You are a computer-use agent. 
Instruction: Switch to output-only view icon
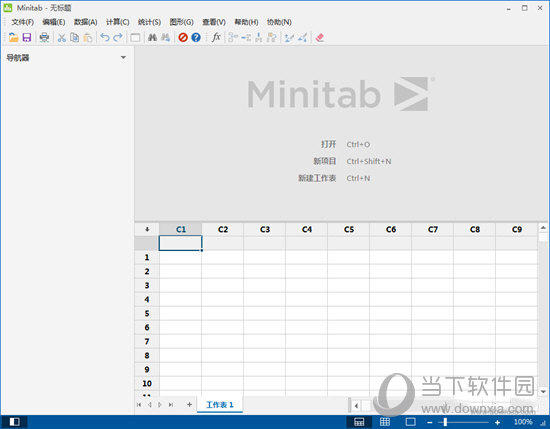(x=410, y=422)
